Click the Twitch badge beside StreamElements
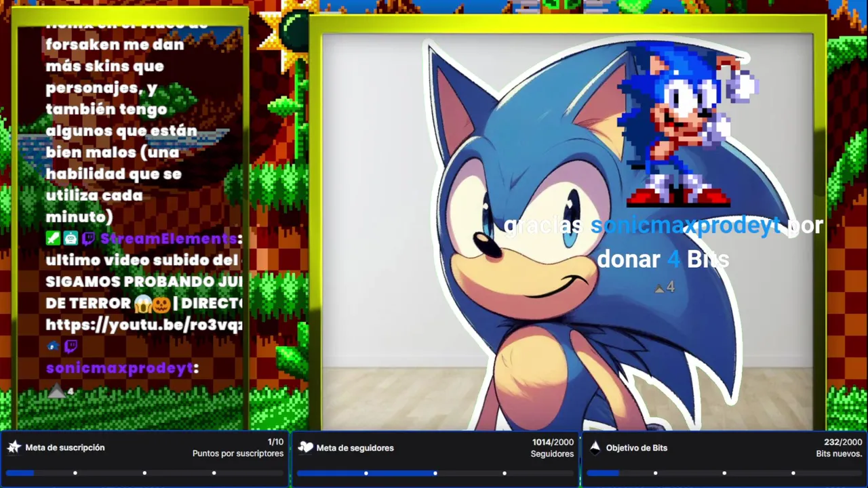 [x=89, y=238]
